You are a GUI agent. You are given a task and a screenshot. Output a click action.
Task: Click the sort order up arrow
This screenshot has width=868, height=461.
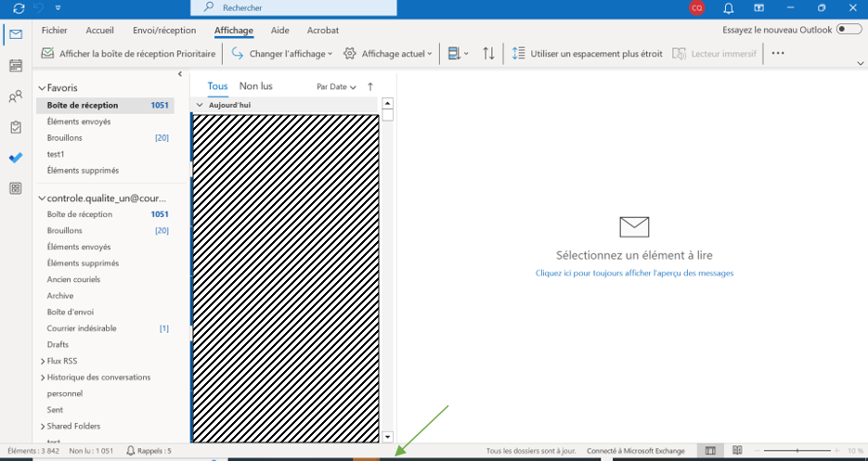[370, 87]
